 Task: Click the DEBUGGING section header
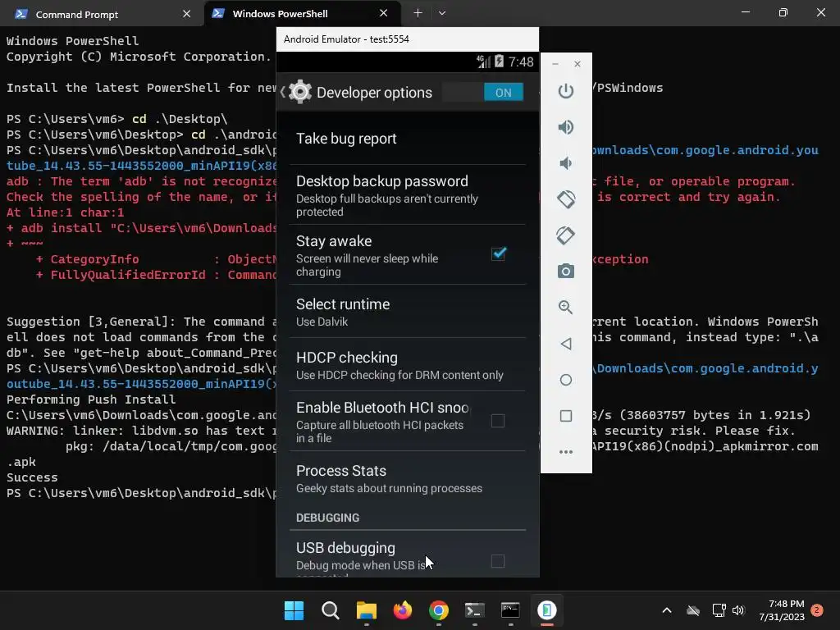[x=328, y=518]
